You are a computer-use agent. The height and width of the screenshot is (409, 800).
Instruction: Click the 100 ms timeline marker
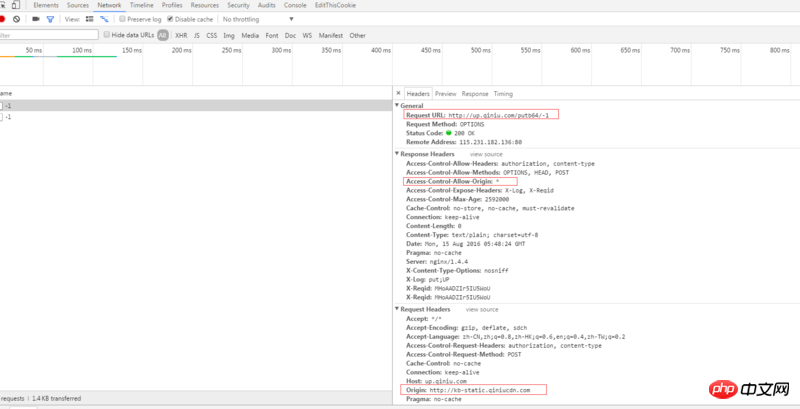(82, 50)
